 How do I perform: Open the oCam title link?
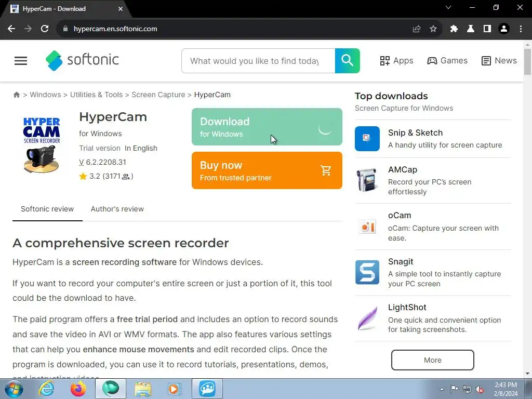click(x=400, y=216)
